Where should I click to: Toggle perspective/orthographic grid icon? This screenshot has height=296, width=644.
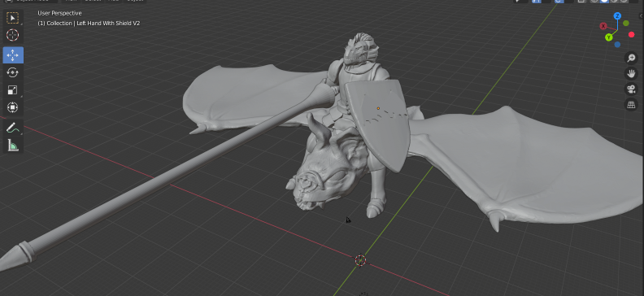click(x=631, y=105)
